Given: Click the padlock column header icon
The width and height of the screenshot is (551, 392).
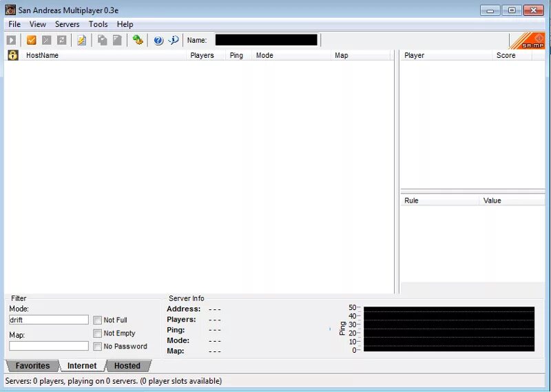Looking at the screenshot, I should 13,55.
